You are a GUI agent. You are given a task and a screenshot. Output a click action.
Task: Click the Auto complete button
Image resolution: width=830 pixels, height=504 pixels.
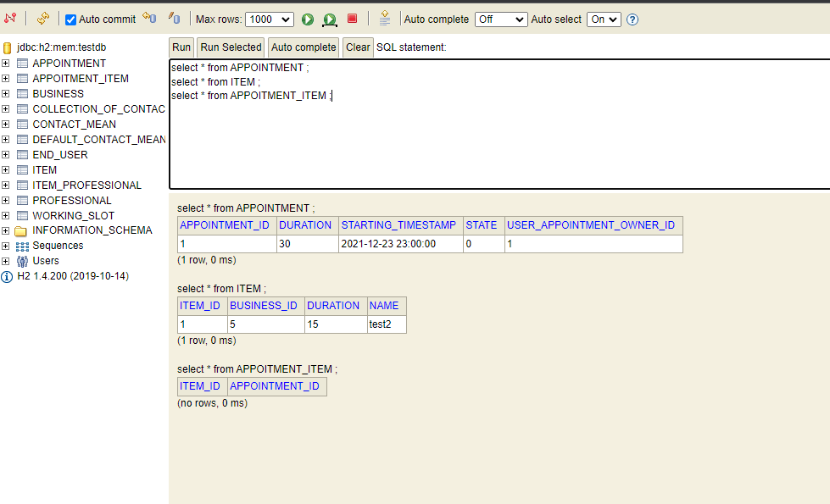pos(304,47)
